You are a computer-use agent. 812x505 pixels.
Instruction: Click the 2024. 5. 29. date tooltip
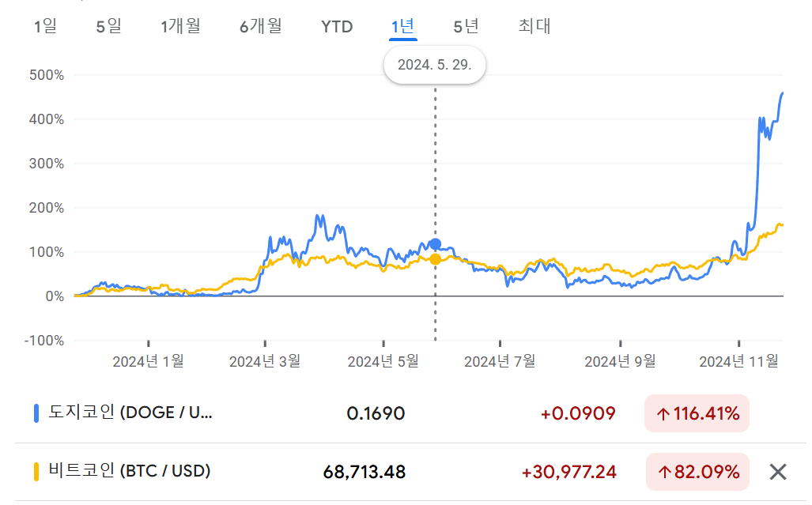point(435,65)
